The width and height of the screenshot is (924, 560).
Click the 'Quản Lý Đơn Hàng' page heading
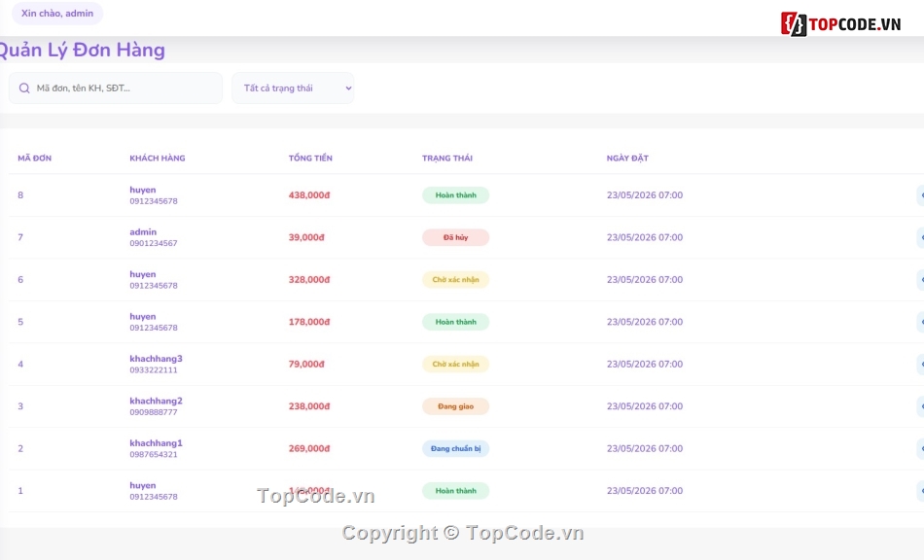click(82, 50)
